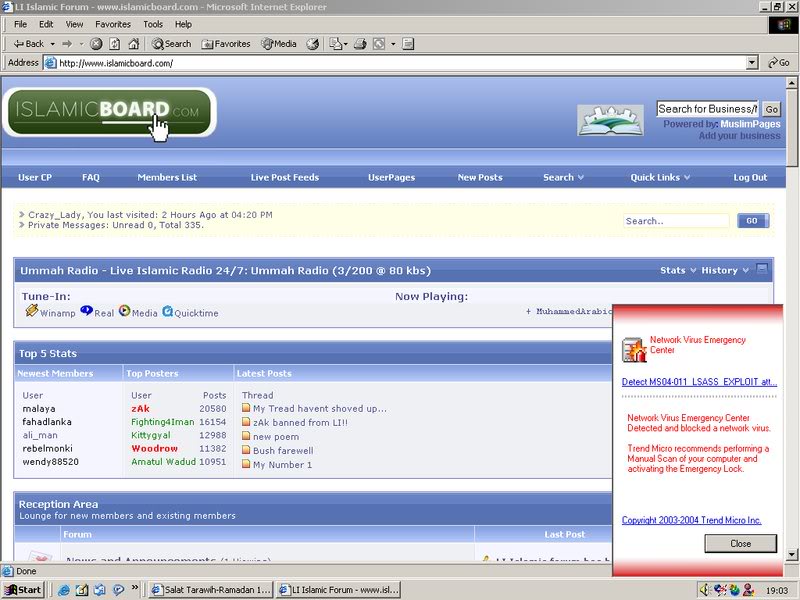Screen dimensions: 800x600
Task: Click the volume speaker tray icon
Action: pos(705,590)
